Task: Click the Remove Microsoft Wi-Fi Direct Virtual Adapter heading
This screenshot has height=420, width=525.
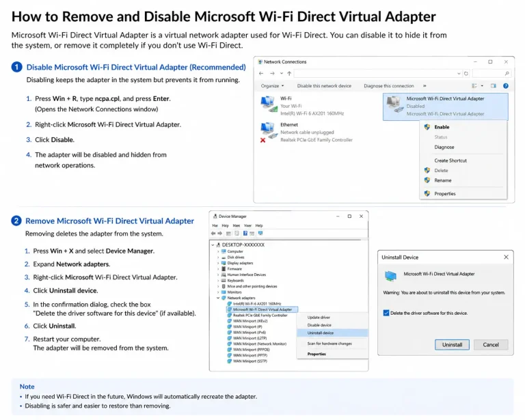Action: click(x=110, y=221)
